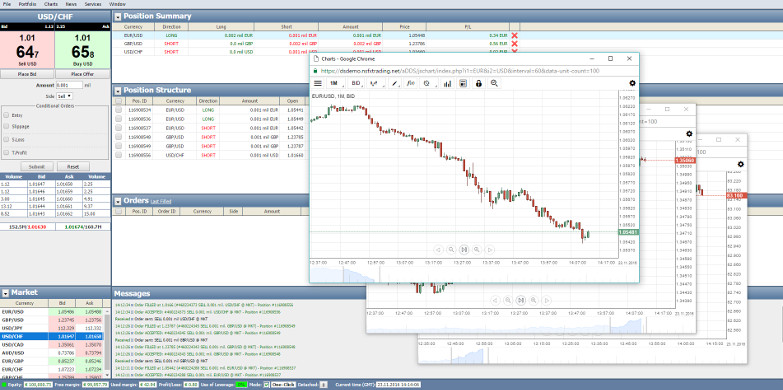Step right on the second chart window

tap(547, 300)
